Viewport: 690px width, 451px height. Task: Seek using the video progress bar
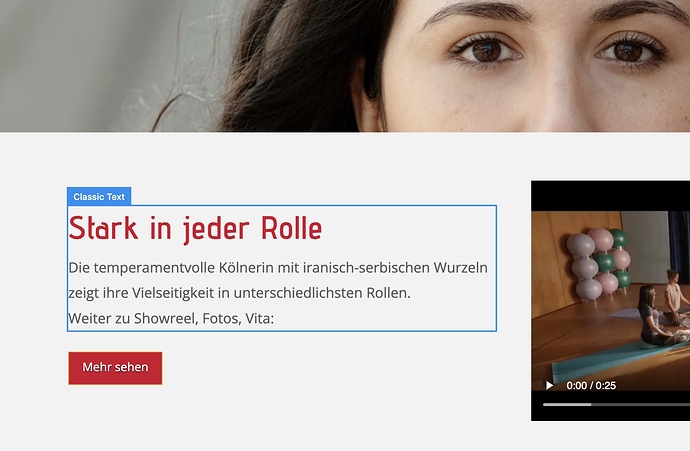click(616, 404)
